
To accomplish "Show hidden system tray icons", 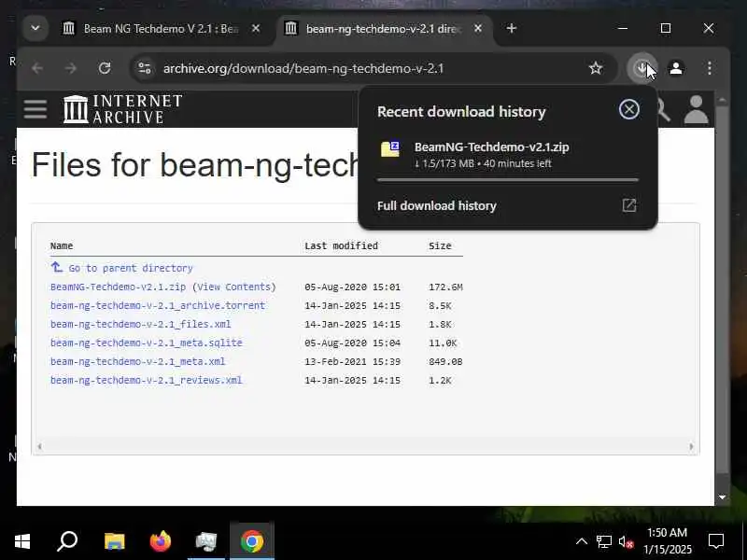I will tap(581, 541).
